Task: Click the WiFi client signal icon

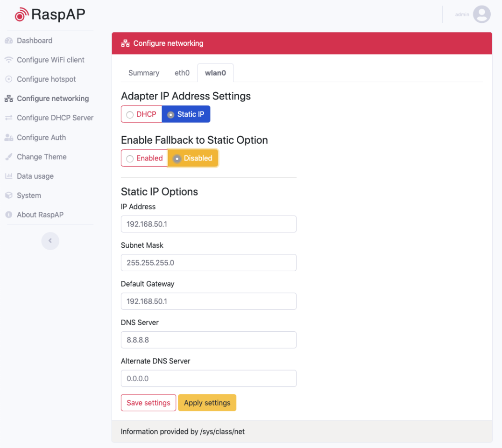Action: (9, 60)
